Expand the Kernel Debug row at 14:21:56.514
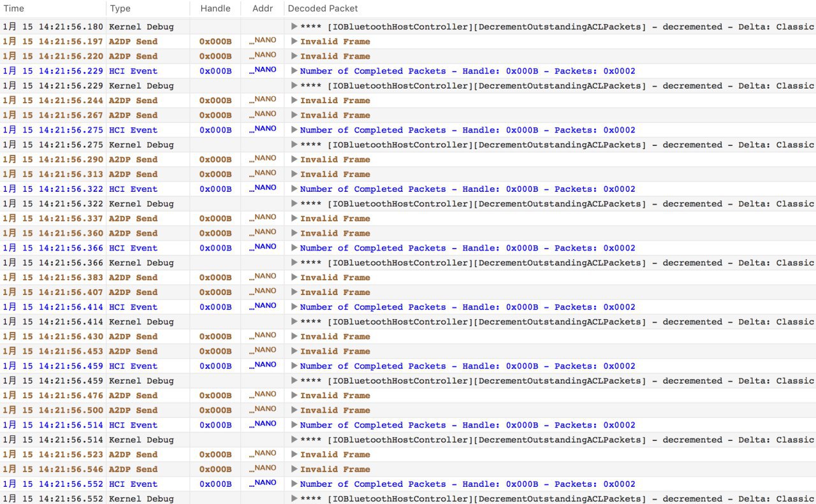This screenshot has height=504, width=816. [x=294, y=440]
